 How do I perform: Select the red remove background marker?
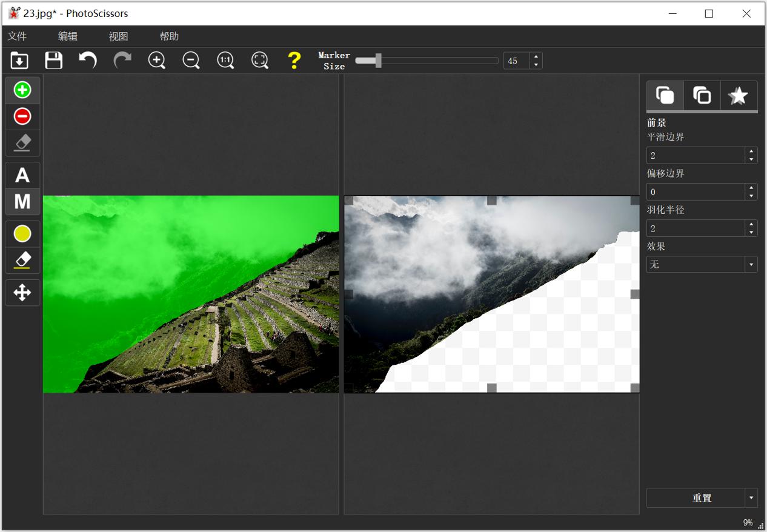pyautogui.click(x=22, y=116)
